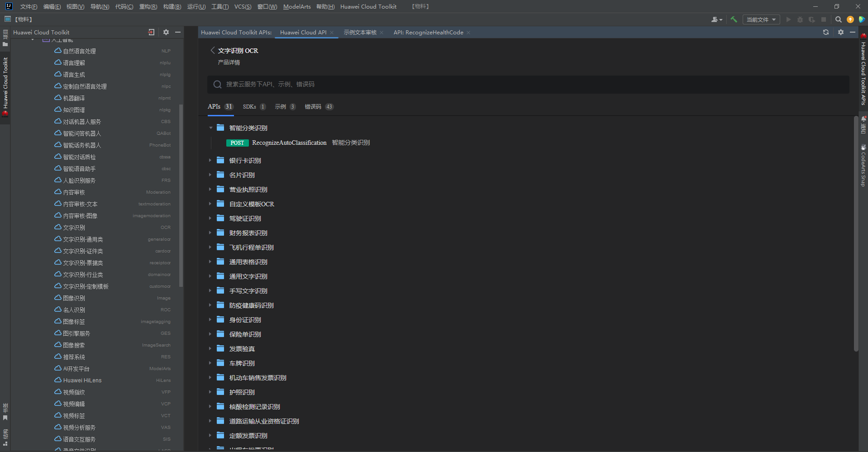Open the APIs panel gear settings

(x=841, y=32)
